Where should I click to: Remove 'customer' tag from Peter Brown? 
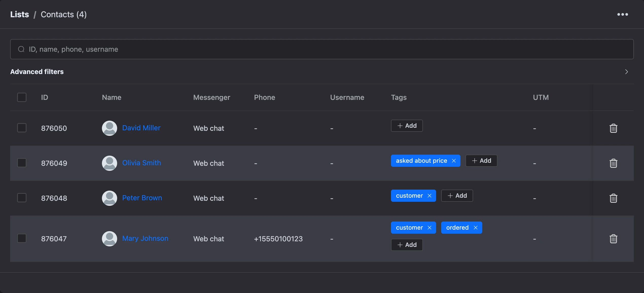click(430, 196)
